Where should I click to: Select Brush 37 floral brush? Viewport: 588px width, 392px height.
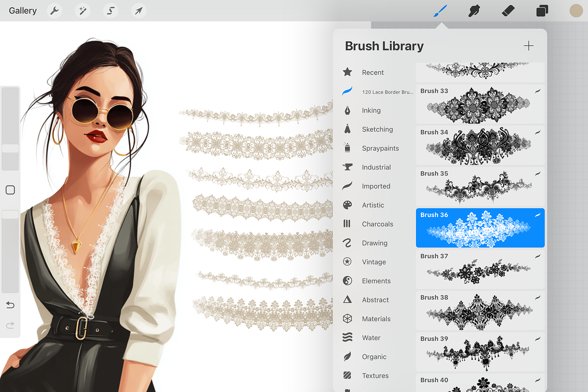click(x=480, y=269)
